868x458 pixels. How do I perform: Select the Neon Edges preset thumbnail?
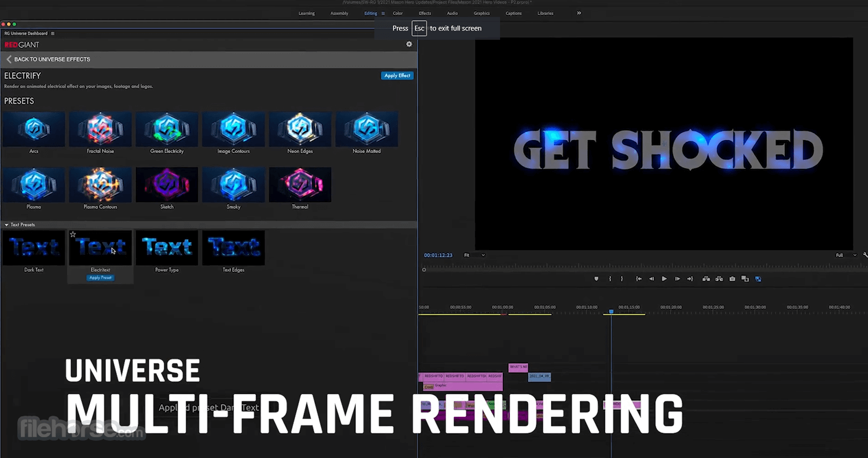300,129
